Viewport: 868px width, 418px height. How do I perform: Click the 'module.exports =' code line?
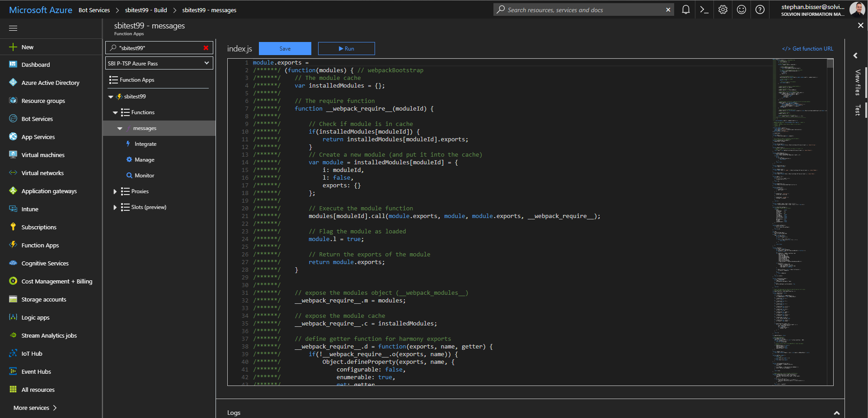(281, 63)
